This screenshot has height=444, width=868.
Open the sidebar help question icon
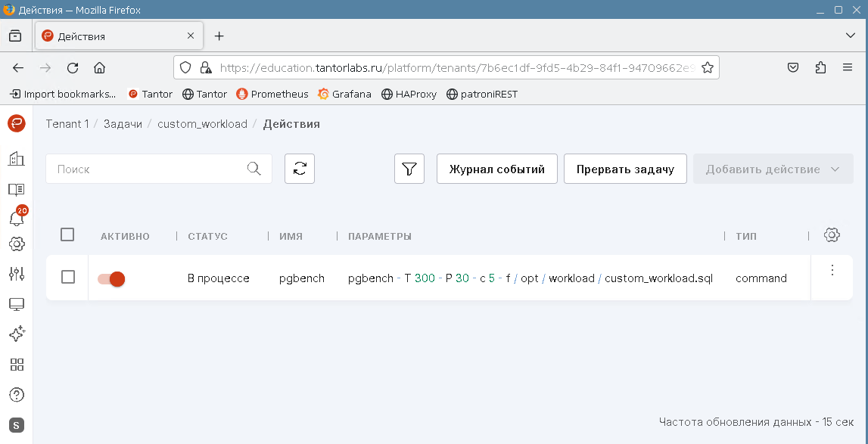pyautogui.click(x=17, y=395)
